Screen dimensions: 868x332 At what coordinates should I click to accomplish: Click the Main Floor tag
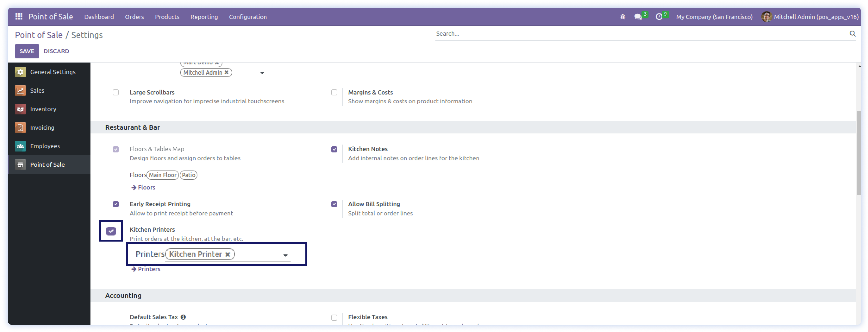(162, 175)
